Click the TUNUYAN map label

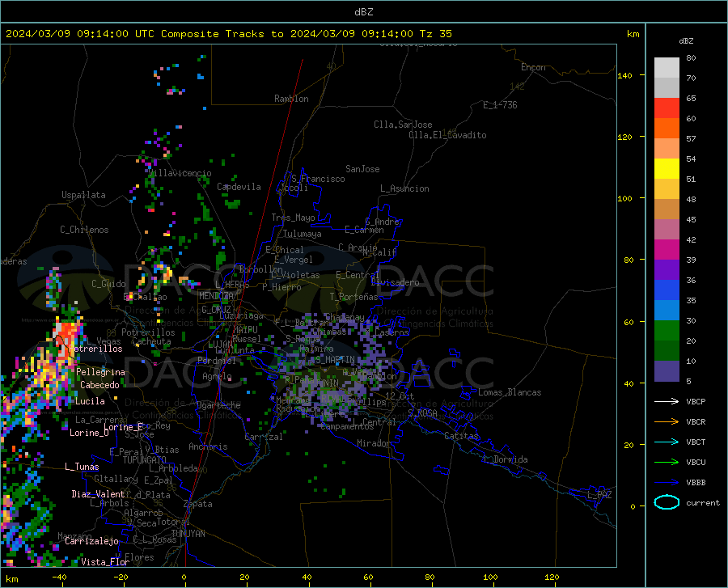(x=188, y=534)
